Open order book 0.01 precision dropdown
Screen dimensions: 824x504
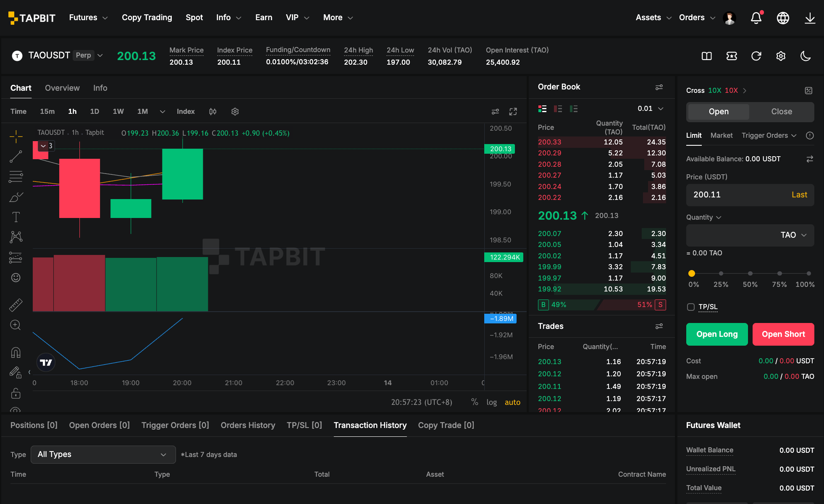tap(651, 108)
